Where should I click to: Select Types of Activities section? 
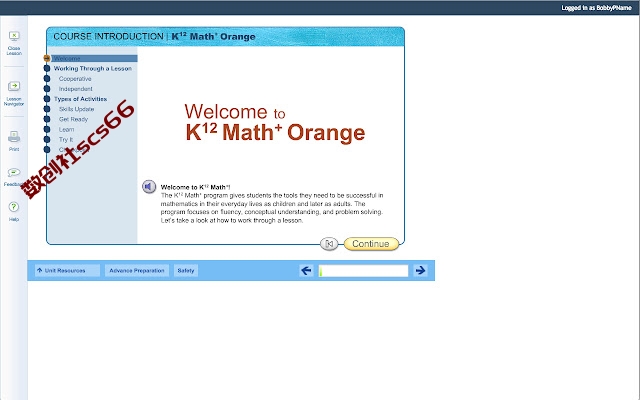click(80, 99)
